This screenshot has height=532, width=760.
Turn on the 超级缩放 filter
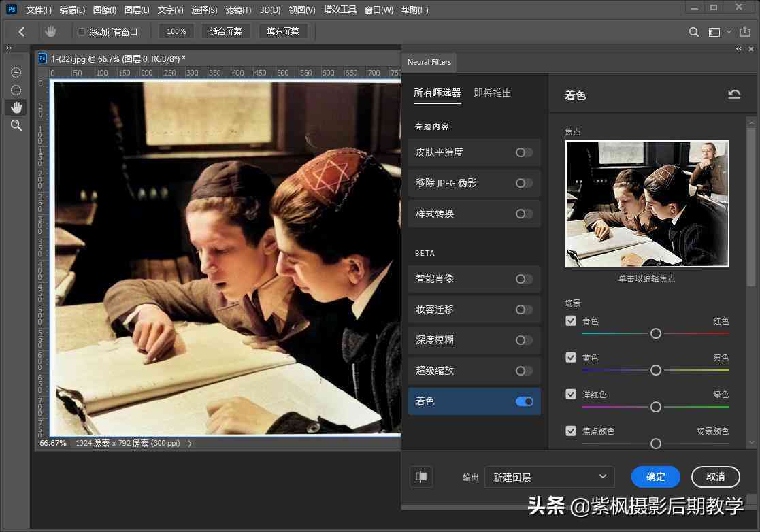click(524, 371)
